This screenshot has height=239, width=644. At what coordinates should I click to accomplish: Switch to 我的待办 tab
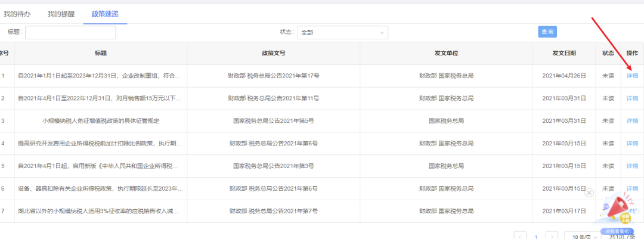(x=17, y=14)
